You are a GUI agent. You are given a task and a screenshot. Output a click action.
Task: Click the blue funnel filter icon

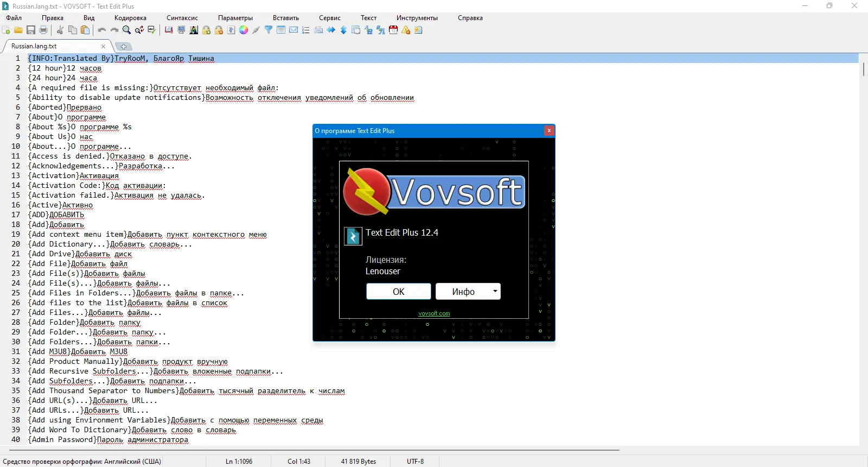(269, 30)
